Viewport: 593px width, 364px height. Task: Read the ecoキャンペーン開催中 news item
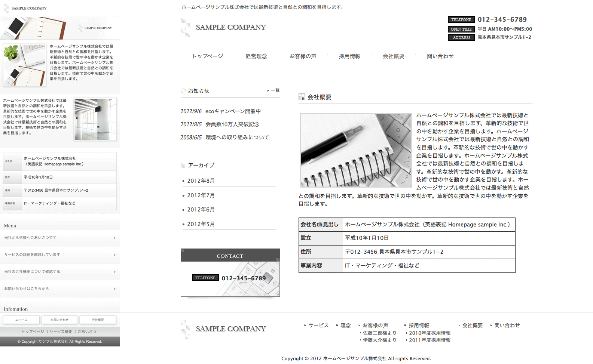pyautogui.click(x=233, y=111)
